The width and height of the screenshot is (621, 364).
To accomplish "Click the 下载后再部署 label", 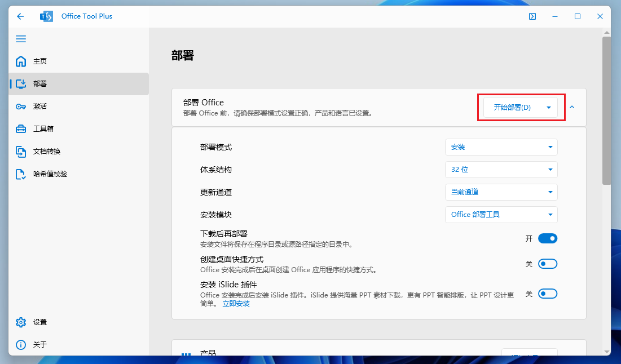I will (224, 234).
